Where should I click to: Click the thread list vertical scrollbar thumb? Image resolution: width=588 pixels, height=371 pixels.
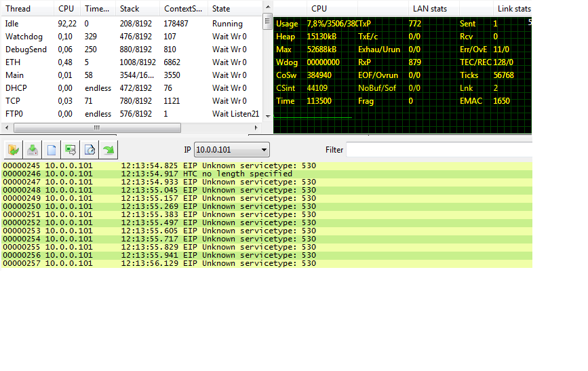click(267, 22)
